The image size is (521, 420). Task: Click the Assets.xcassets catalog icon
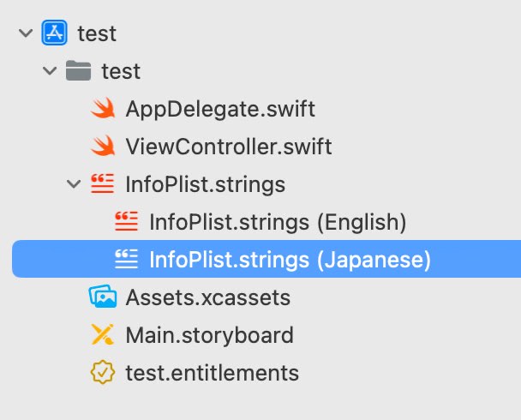(x=103, y=297)
